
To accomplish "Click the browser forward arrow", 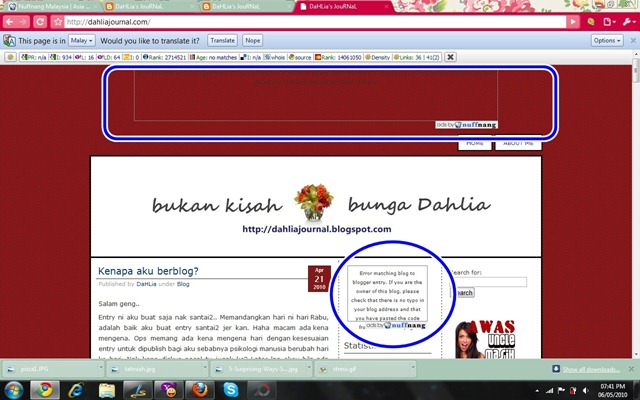I will click(24, 22).
